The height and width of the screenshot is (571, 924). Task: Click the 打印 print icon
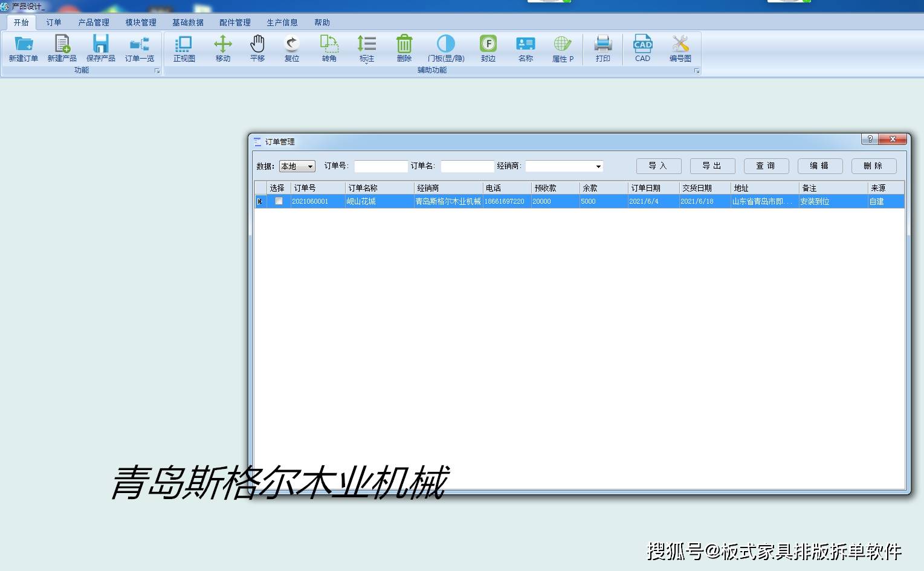[603, 48]
